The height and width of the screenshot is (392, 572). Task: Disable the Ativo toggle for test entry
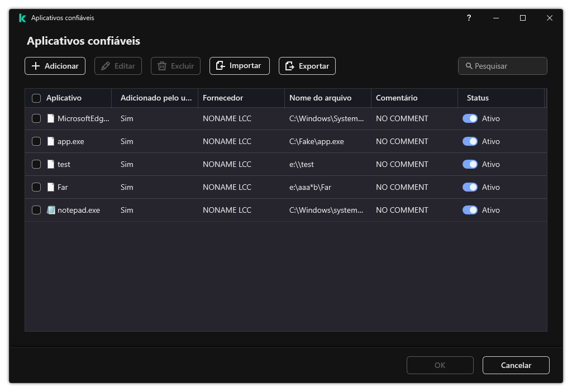pyautogui.click(x=470, y=164)
